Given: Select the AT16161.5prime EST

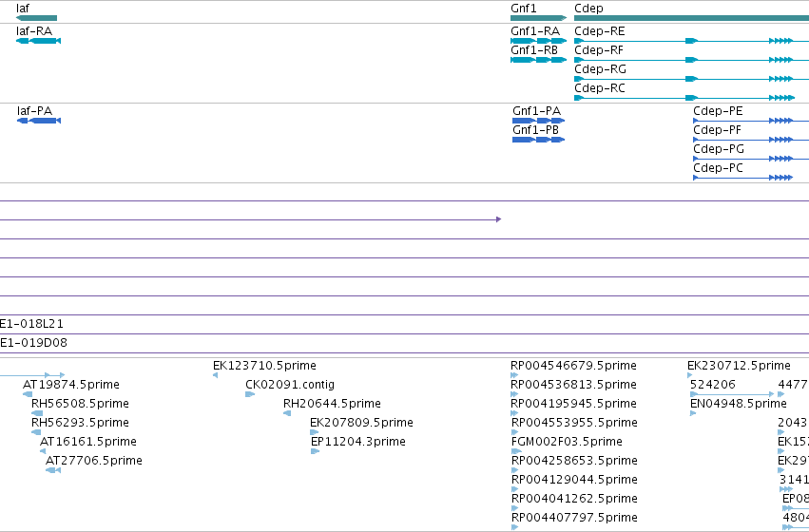Looking at the screenshot, I should point(88,442).
